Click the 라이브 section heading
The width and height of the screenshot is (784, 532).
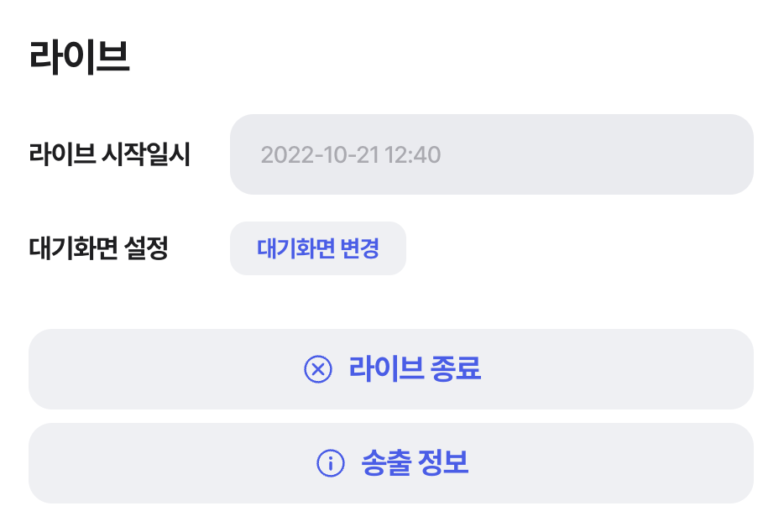80,57
